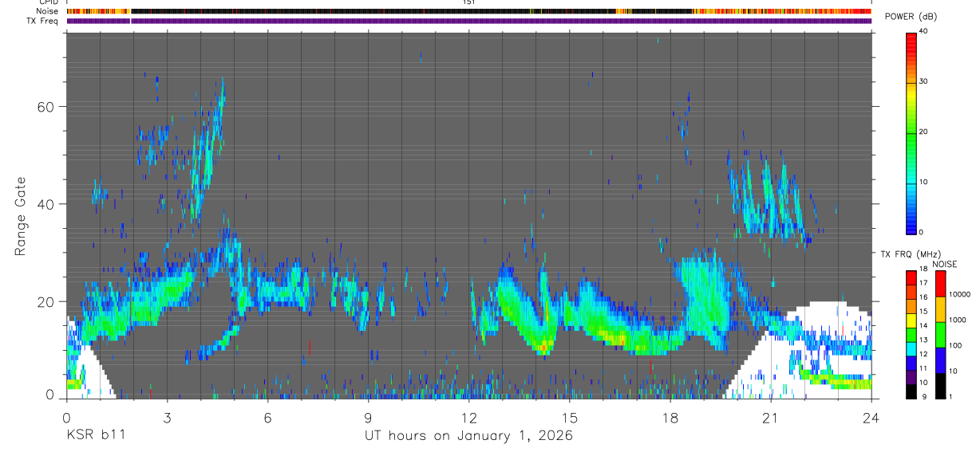Click the UT hours on January 1, 2026 title
The height and width of the screenshot is (452, 980).
point(468,436)
